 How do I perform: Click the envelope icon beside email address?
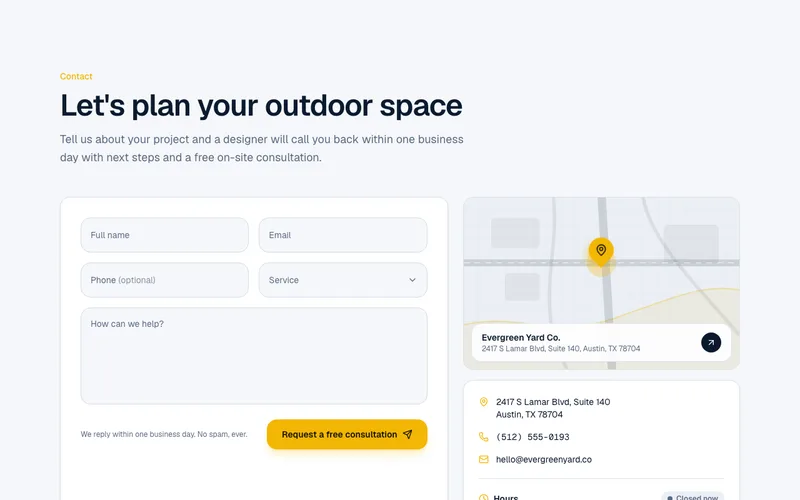click(484, 459)
